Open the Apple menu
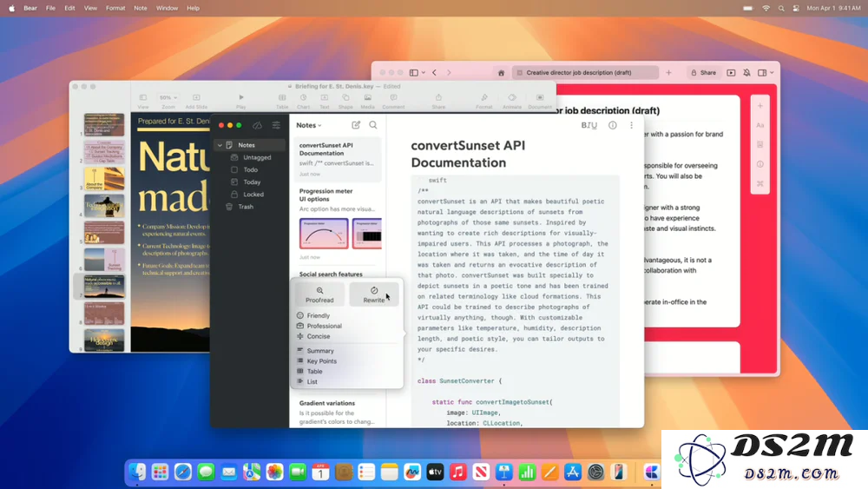This screenshot has height=489, width=868. pos(11,9)
